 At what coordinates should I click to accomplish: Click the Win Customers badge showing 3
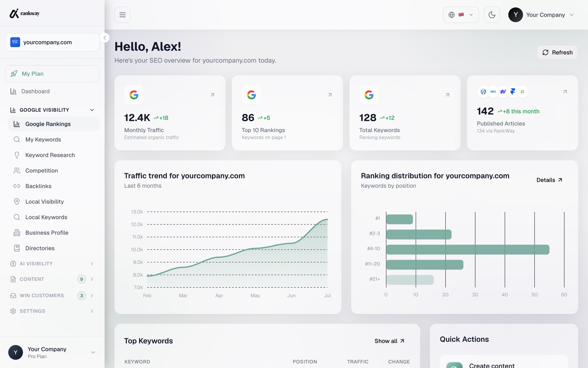[x=82, y=296]
